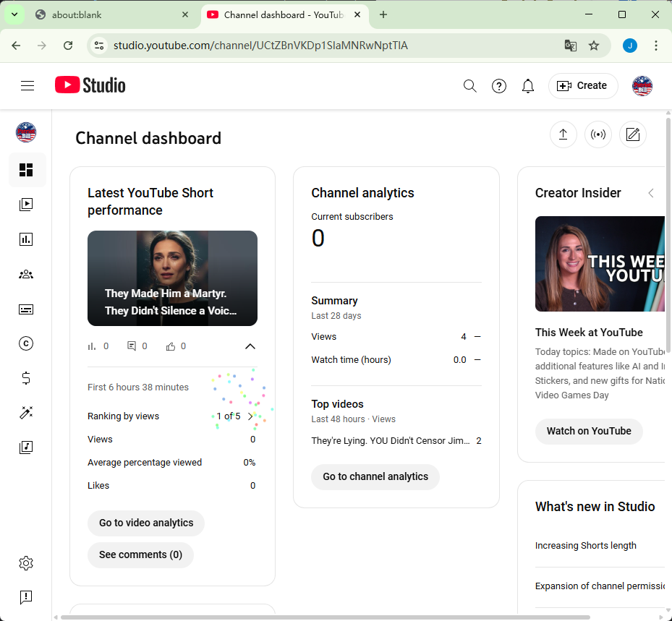This screenshot has height=621, width=672.
Task: Click the Upload videos arrow icon
Action: (x=563, y=134)
